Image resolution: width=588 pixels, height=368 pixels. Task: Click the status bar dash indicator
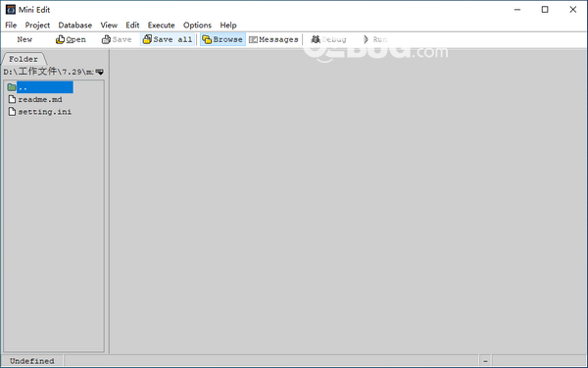coord(485,361)
